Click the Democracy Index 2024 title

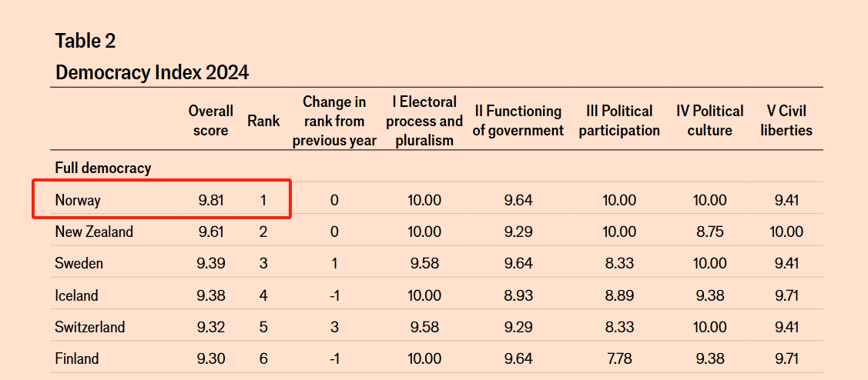pos(152,72)
